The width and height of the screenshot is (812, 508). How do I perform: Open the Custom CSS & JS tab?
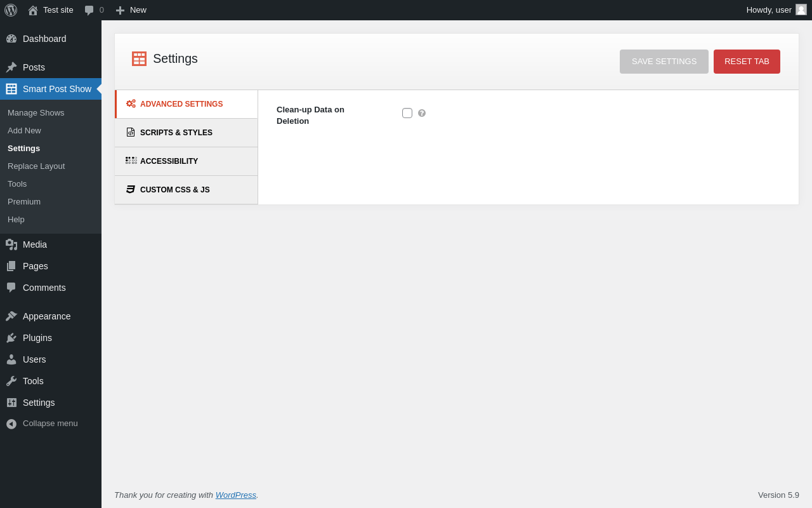tap(174, 190)
